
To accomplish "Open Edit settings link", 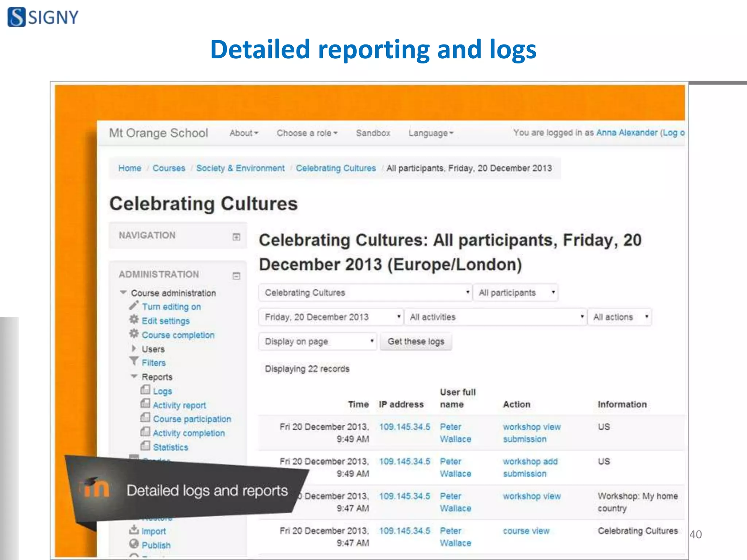I will (166, 321).
